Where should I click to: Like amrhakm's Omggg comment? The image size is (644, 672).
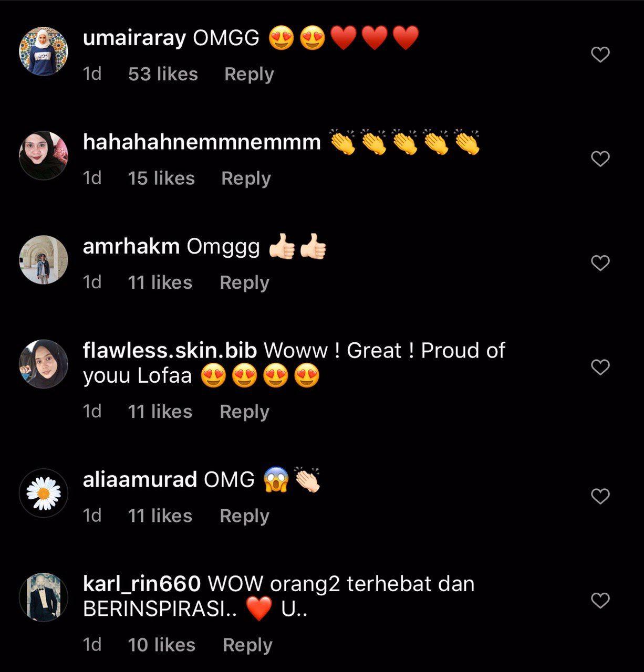tap(600, 262)
